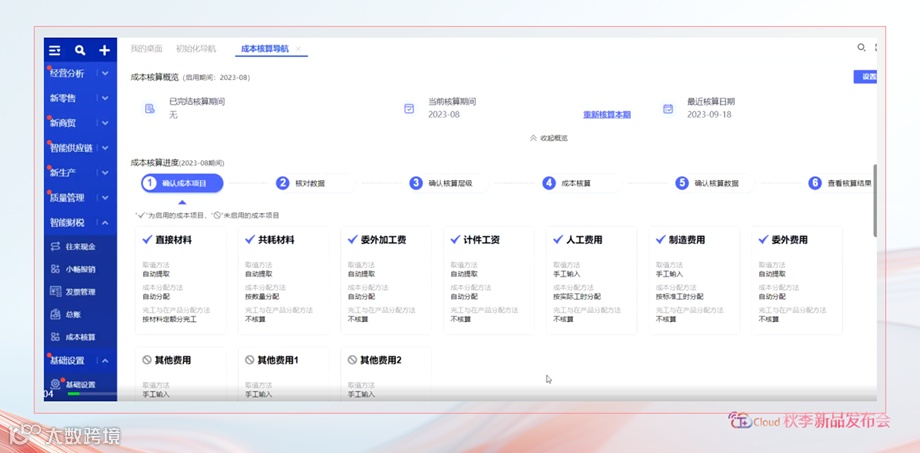Toggle the checkmark on 委外加工费 card
Image resolution: width=920 pixels, height=453 pixels.
coord(353,239)
